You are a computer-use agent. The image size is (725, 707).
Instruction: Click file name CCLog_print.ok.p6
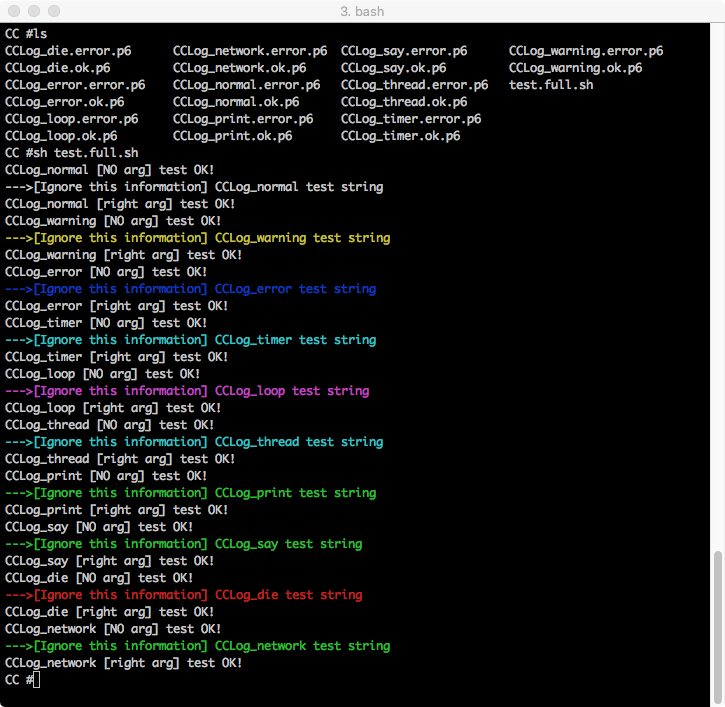click(233, 136)
